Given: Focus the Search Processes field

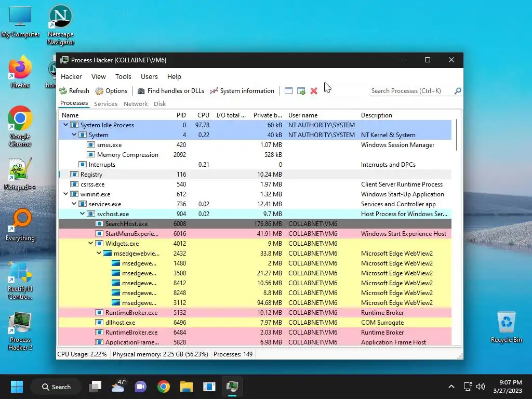Looking at the screenshot, I should [x=411, y=91].
